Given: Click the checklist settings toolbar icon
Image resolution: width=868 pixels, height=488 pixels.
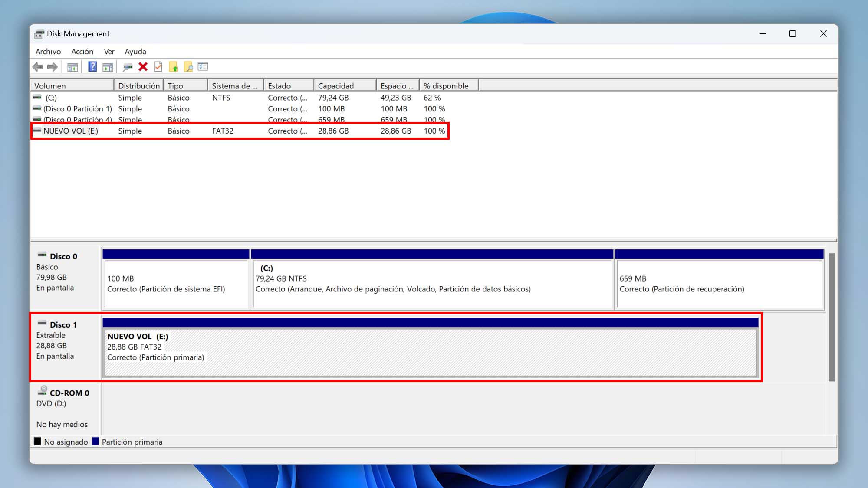Looking at the screenshot, I should point(203,67).
